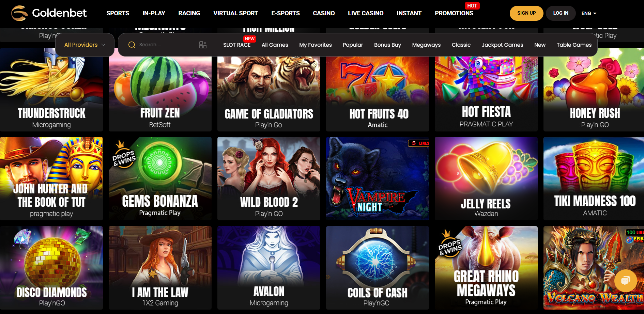644x314 pixels.
Task: Open the Vampire Night game thumbnail
Action: click(x=378, y=178)
